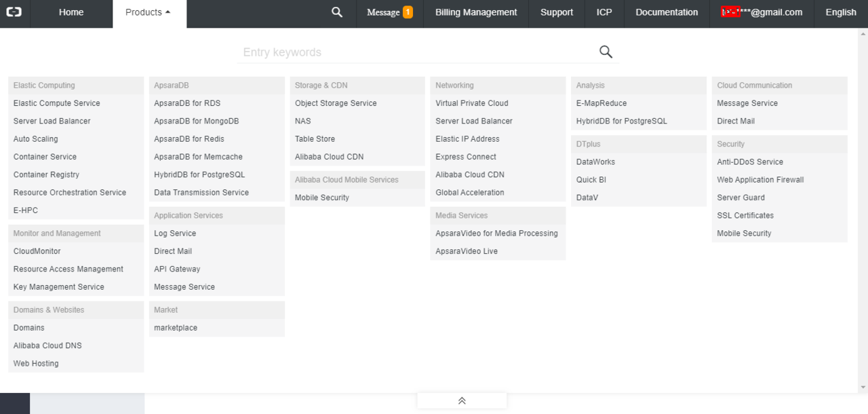Open Server Load Balancer under Elastic Computing
Viewport: 868px width, 414px height.
(52, 121)
